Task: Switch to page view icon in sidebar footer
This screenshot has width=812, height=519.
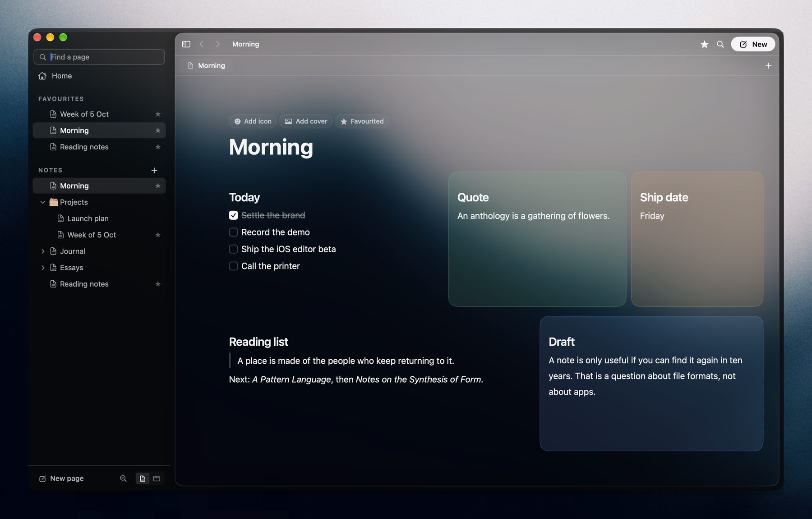Action: (x=143, y=478)
